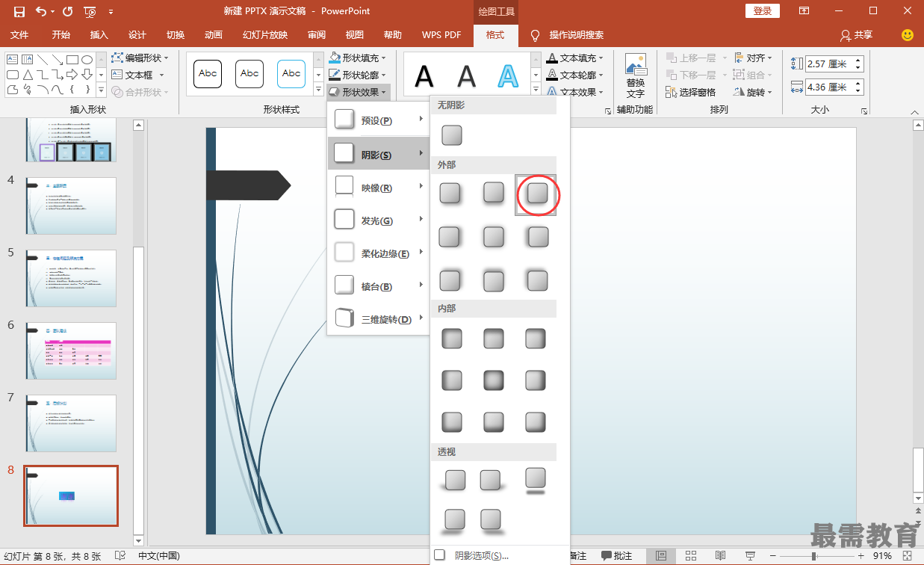Viewport: 924px width, 565px height.
Task: Switch to Reading view icon in status bar
Action: tap(720, 556)
